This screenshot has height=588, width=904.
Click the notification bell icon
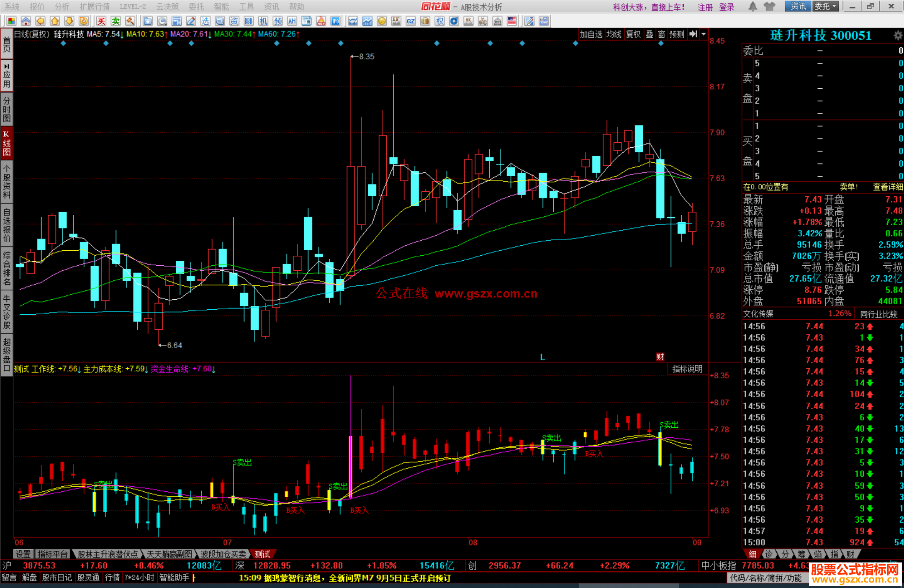[x=753, y=6]
